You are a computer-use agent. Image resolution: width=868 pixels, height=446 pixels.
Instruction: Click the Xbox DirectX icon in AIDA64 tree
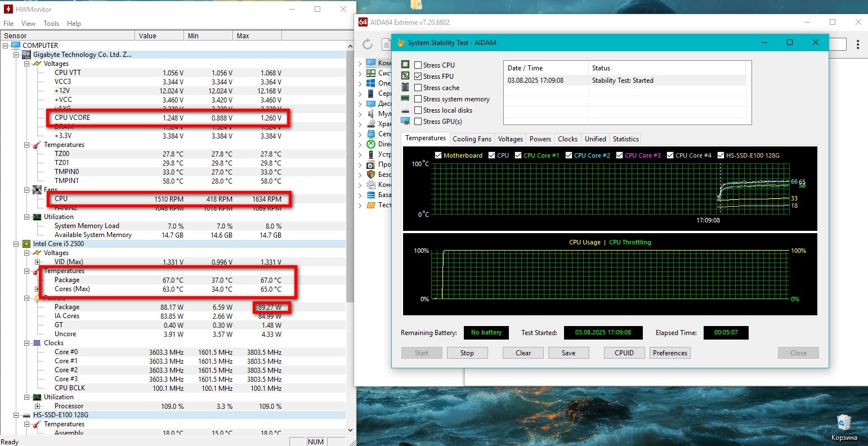(x=370, y=144)
